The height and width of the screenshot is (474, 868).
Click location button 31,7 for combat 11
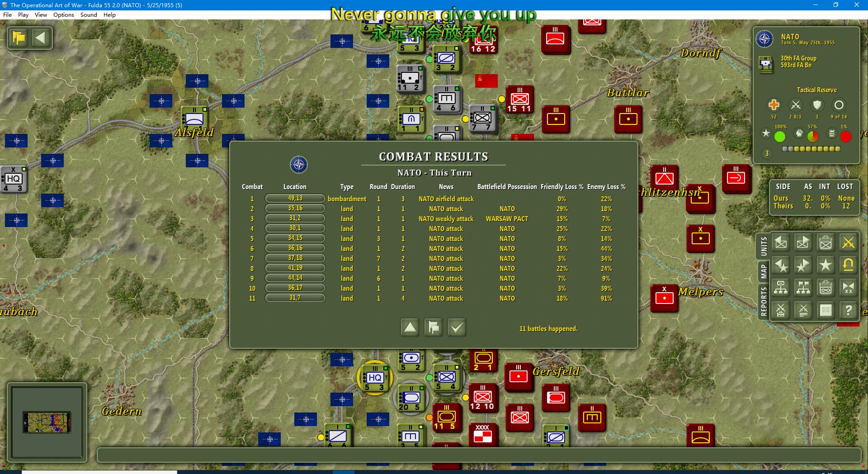tap(295, 298)
